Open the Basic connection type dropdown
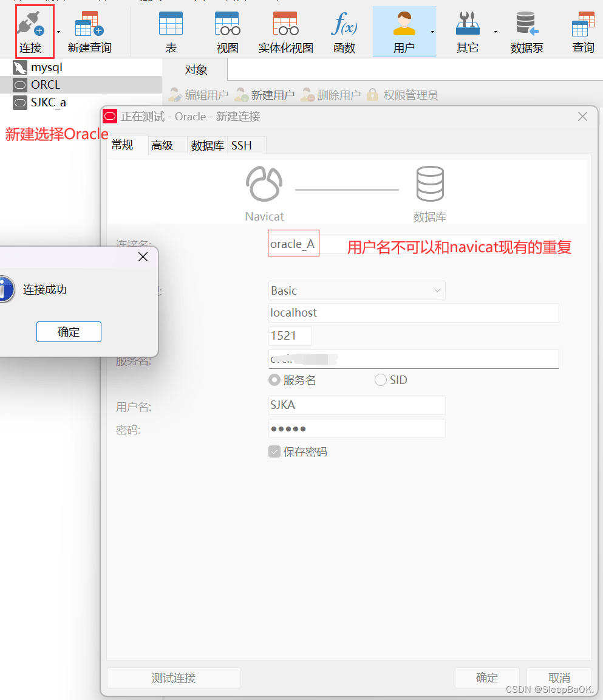The width and height of the screenshot is (603, 700). pos(357,290)
